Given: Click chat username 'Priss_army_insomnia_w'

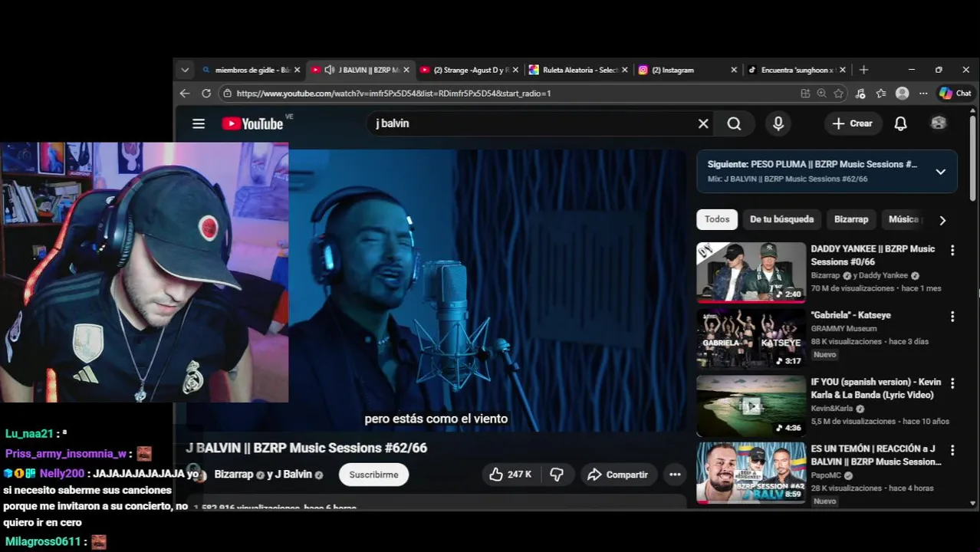Looking at the screenshot, I should click(66, 453).
